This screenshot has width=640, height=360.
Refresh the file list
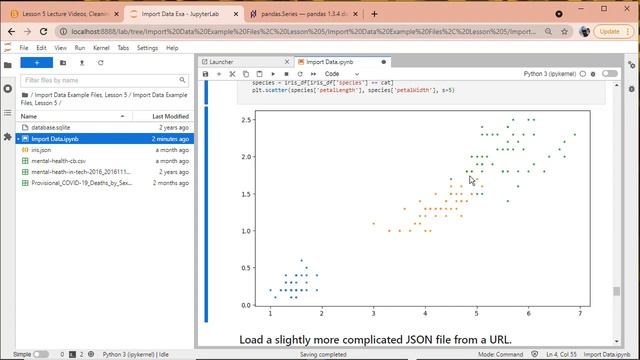click(x=100, y=63)
